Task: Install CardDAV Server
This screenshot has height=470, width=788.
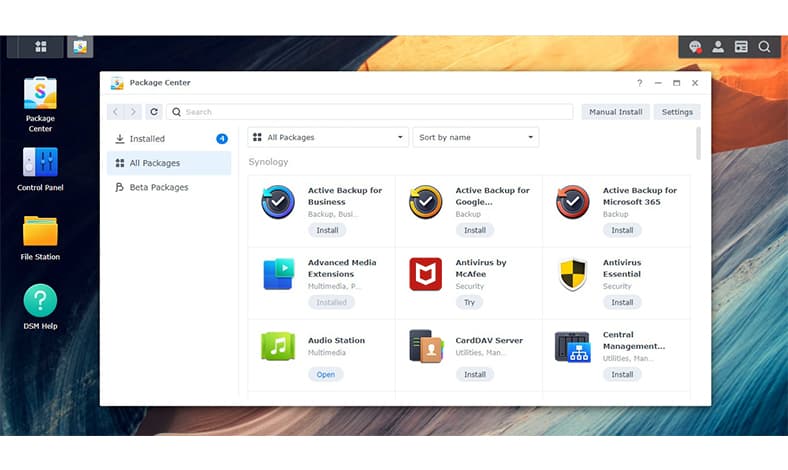Action: (475, 374)
